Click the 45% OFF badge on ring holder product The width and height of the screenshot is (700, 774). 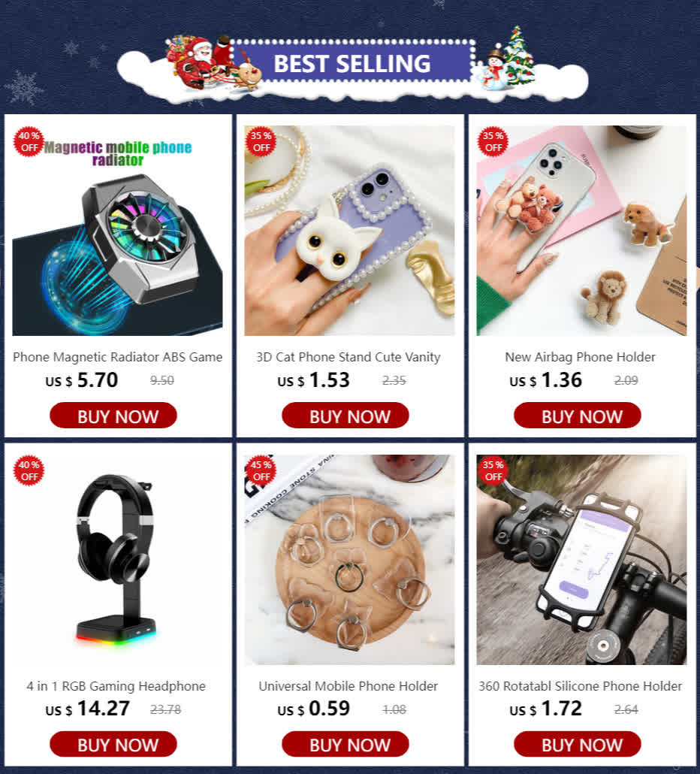tap(261, 471)
